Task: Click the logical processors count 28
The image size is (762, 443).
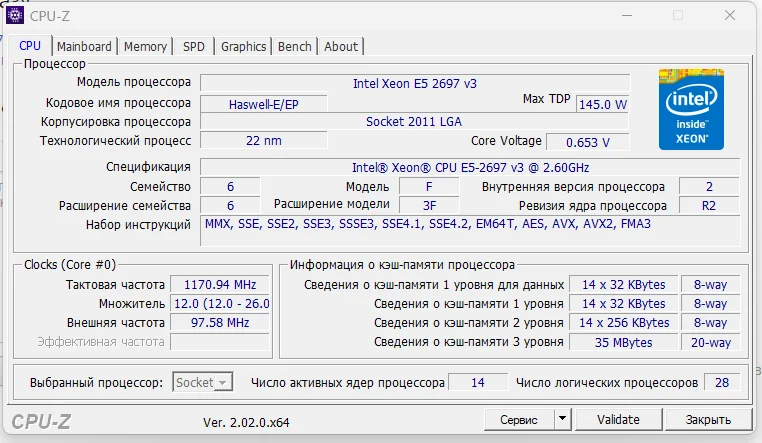Action: (x=722, y=383)
